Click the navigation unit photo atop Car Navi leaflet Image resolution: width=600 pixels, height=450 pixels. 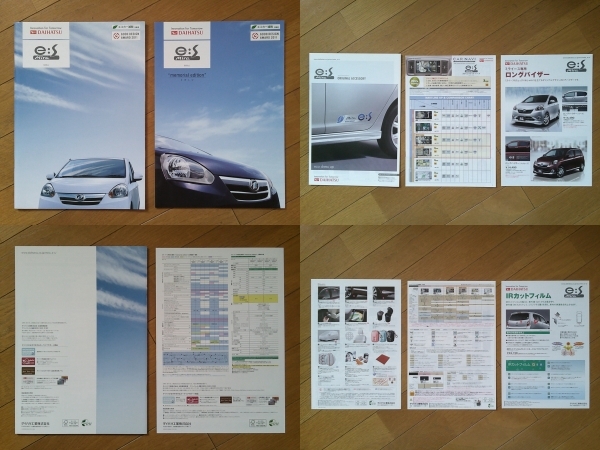pos(429,67)
